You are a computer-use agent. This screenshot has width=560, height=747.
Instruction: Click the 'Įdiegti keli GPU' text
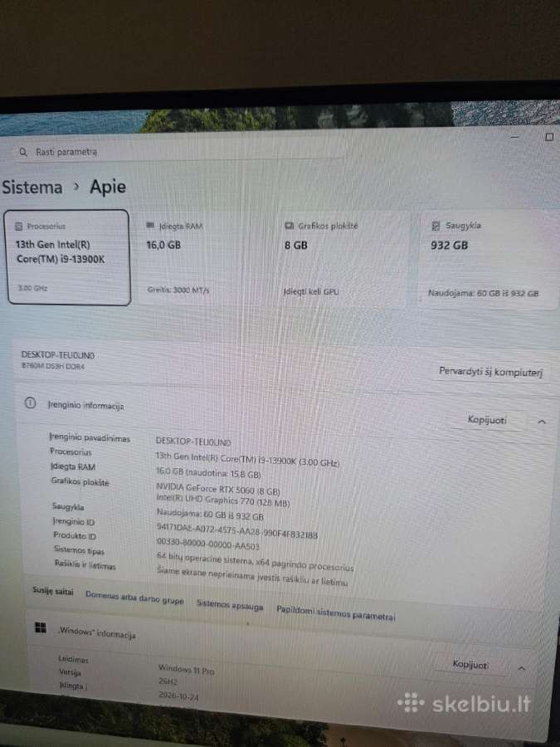point(311,291)
